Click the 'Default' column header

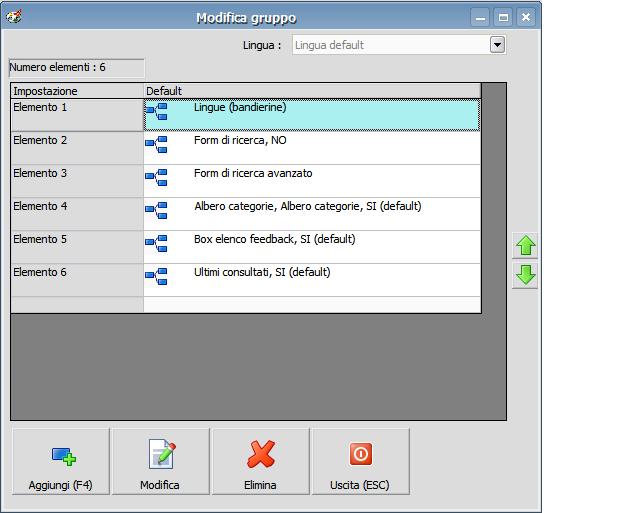point(312,91)
